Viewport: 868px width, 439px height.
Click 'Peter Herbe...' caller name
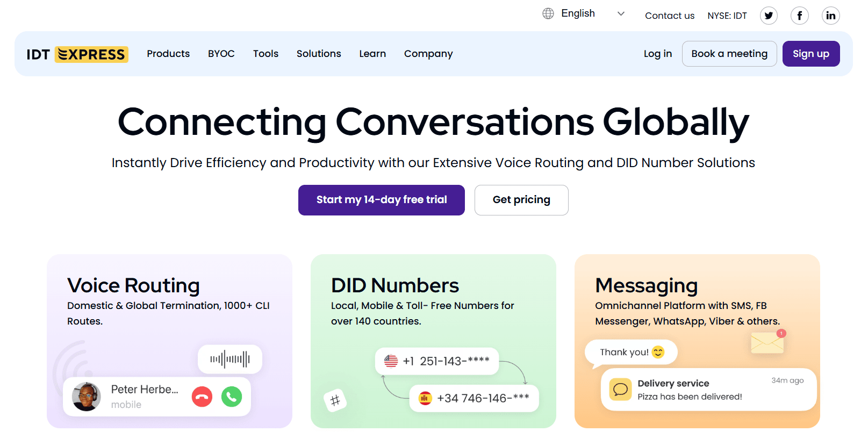click(x=145, y=390)
